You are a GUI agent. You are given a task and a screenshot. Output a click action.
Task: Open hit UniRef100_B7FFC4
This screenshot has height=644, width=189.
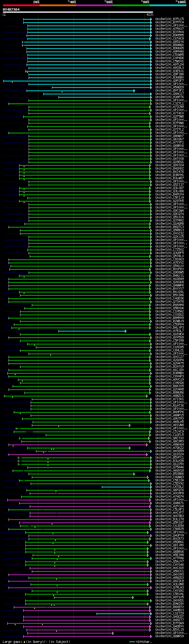170,22
